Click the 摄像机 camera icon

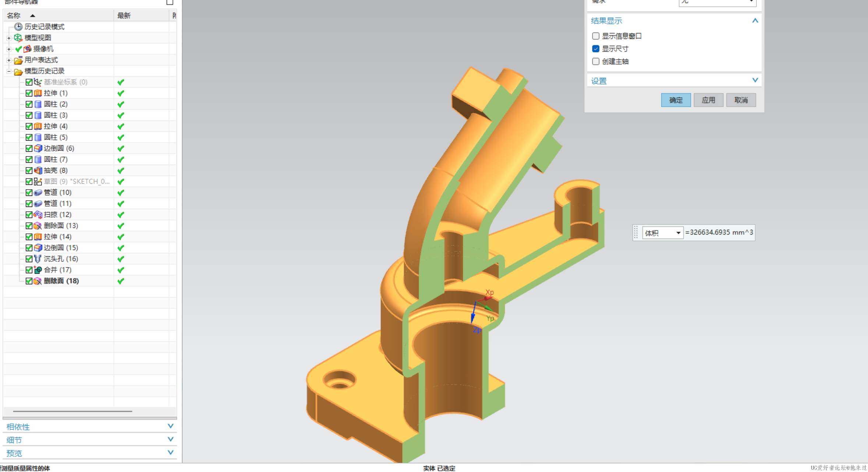click(28, 49)
